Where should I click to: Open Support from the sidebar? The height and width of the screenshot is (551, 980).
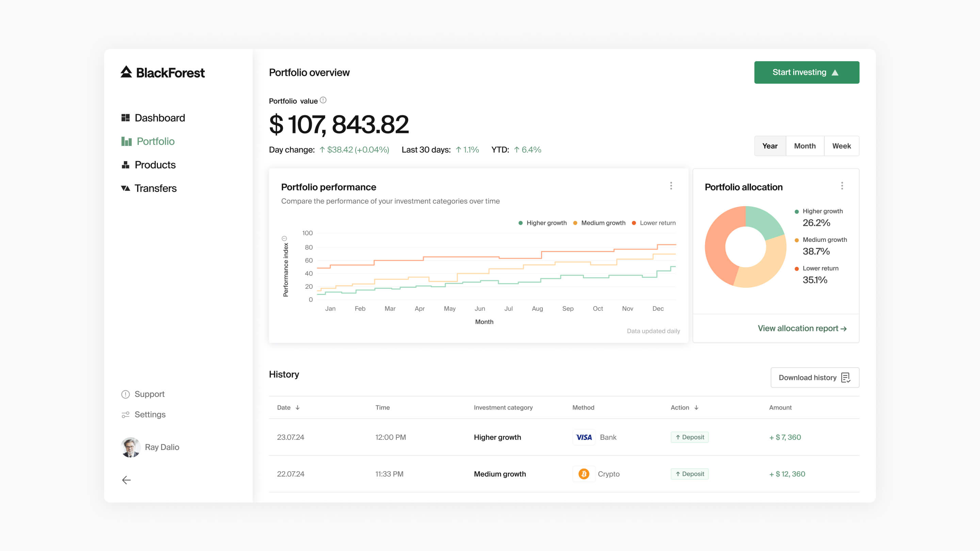coord(149,394)
